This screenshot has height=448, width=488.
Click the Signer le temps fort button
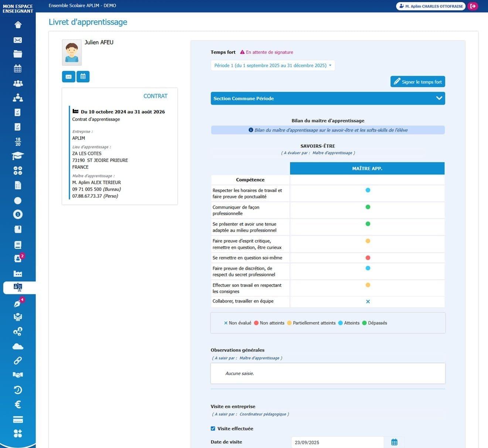417,82
